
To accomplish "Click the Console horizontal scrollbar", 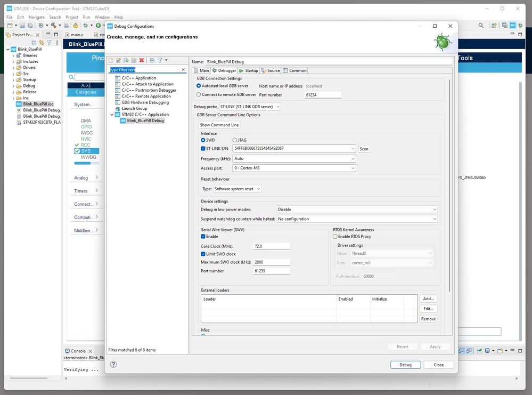I will (291, 378).
